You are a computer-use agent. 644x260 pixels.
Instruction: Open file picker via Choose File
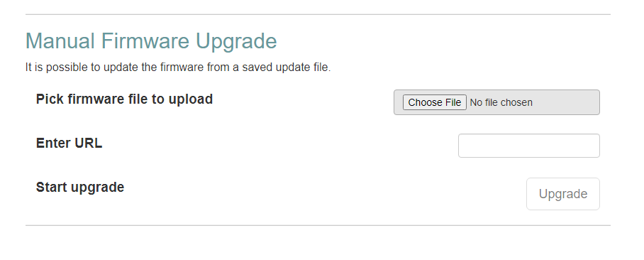(x=435, y=102)
